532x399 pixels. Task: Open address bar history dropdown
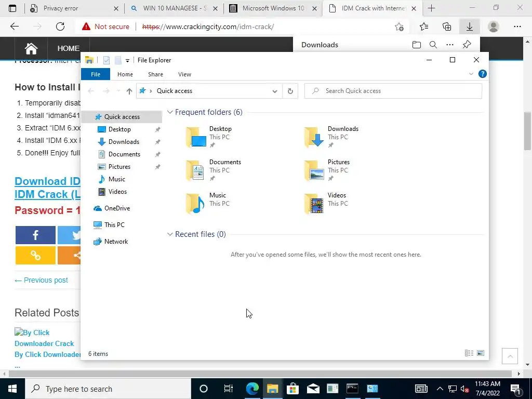[x=275, y=91]
